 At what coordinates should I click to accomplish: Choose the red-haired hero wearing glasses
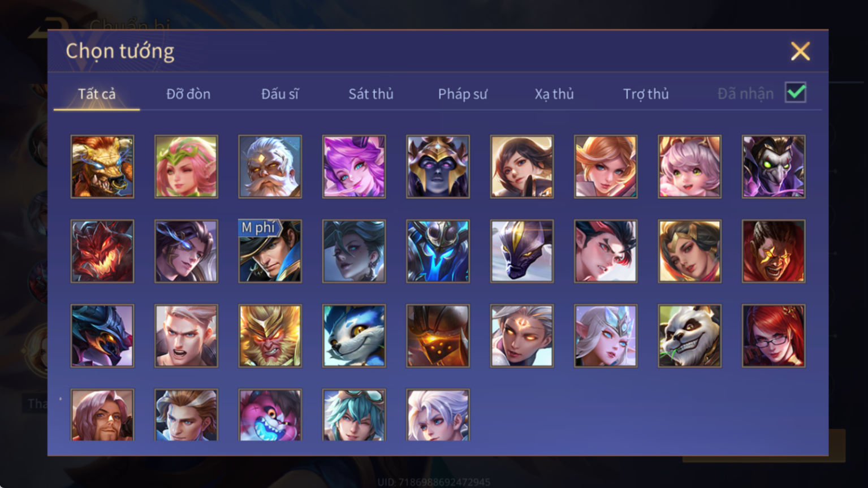774,336
